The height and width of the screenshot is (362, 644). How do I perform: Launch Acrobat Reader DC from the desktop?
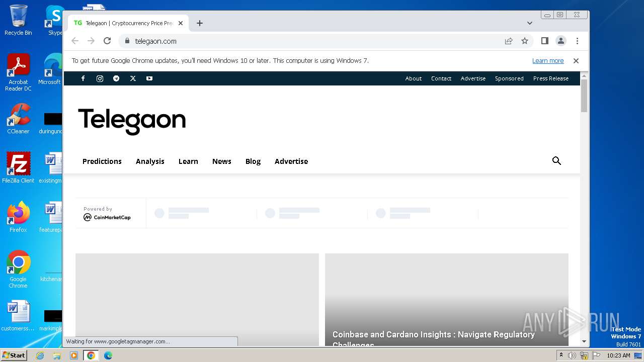click(x=18, y=72)
